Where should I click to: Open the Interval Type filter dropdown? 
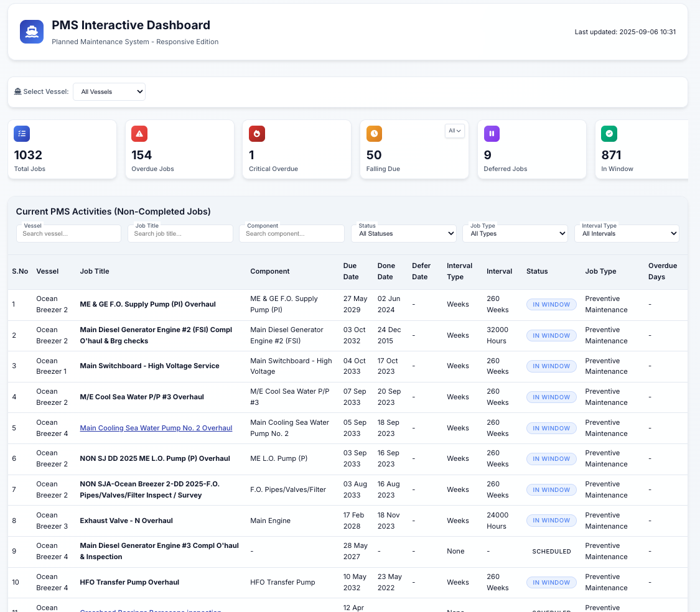(627, 233)
